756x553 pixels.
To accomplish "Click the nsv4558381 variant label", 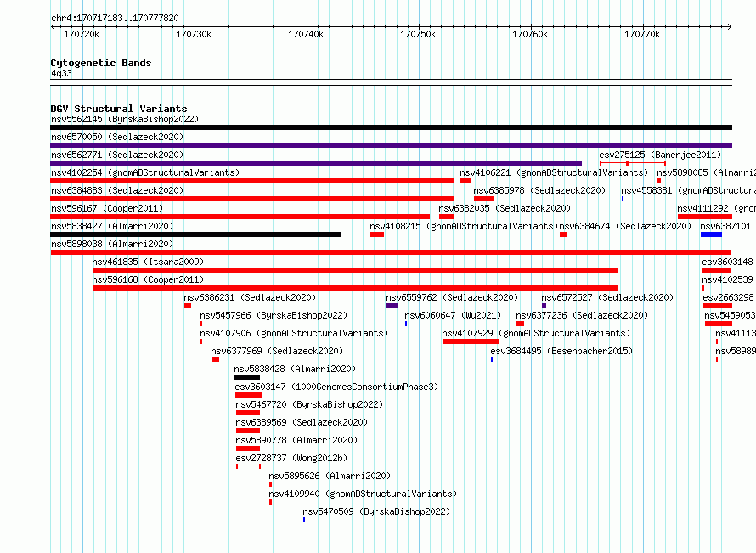I will [689, 190].
